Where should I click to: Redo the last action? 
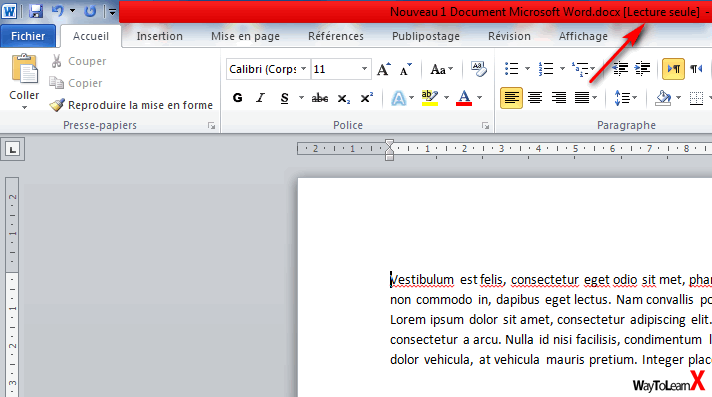(x=90, y=11)
